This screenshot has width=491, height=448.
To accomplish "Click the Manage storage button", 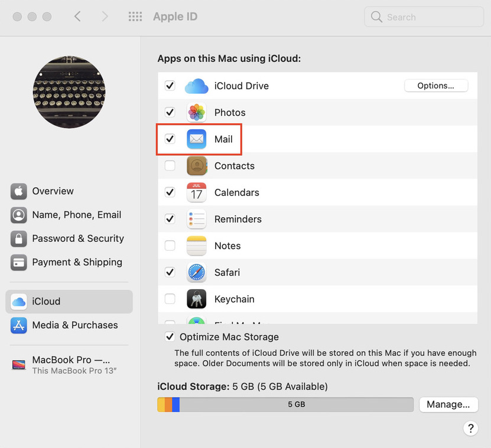I will pyautogui.click(x=448, y=404).
